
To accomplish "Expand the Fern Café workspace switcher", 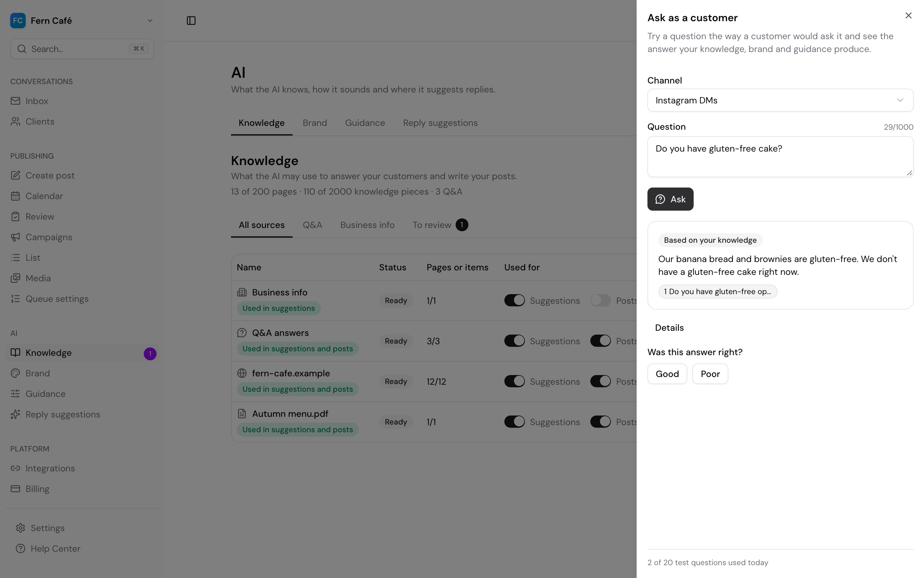I will click(82, 21).
